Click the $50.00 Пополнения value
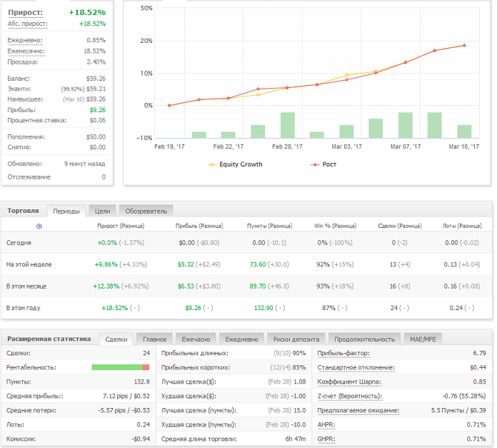 point(96,137)
